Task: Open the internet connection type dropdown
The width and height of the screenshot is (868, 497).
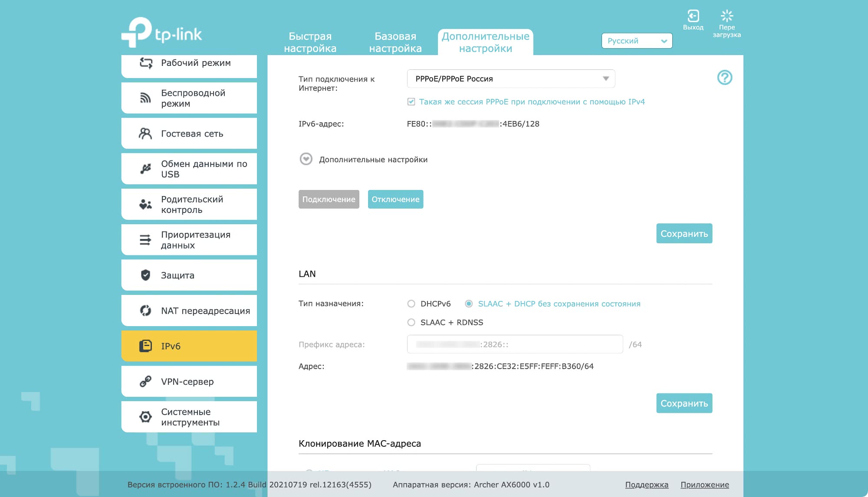Action: pyautogui.click(x=511, y=78)
